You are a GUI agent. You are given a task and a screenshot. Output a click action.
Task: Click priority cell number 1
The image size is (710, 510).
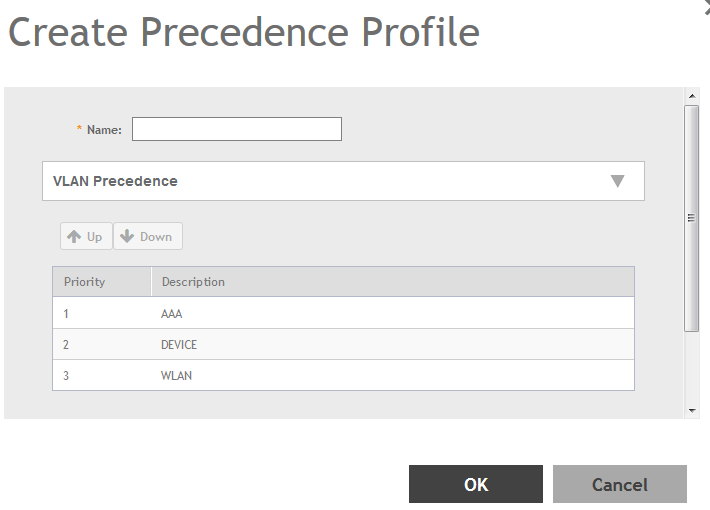coord(67,314)
